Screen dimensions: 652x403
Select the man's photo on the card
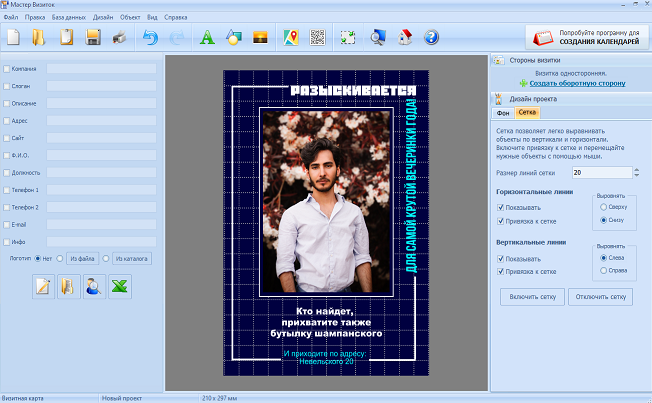coord(326,202)
